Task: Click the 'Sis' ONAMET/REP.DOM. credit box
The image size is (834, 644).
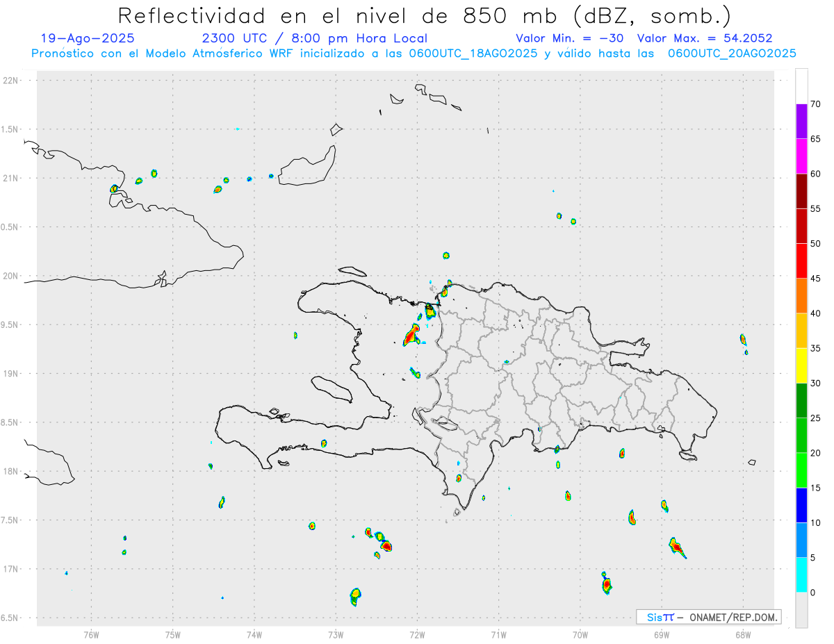Action: coord(709,617)
